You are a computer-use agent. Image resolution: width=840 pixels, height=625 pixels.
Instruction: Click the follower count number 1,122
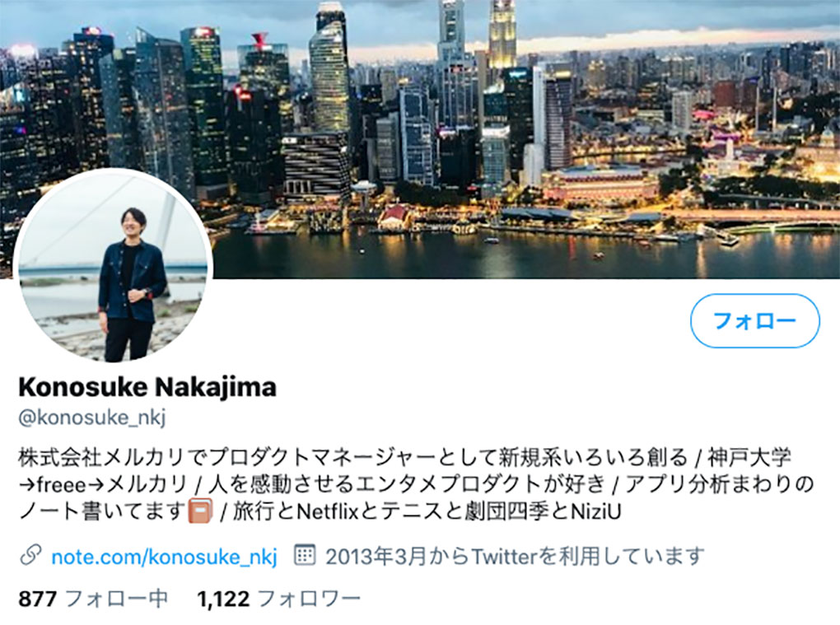click(x=223, y=599)
